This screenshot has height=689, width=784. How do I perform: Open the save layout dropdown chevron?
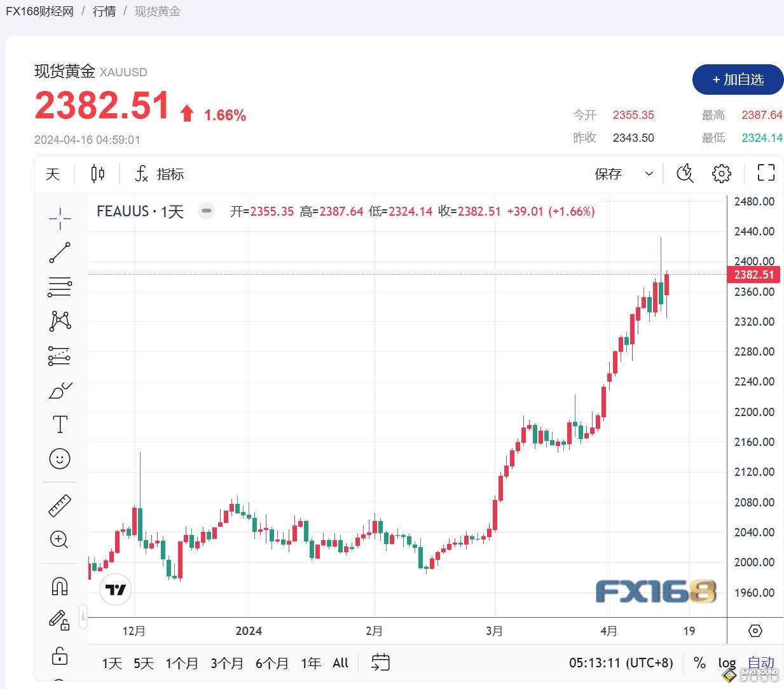(x=649, y=174)
